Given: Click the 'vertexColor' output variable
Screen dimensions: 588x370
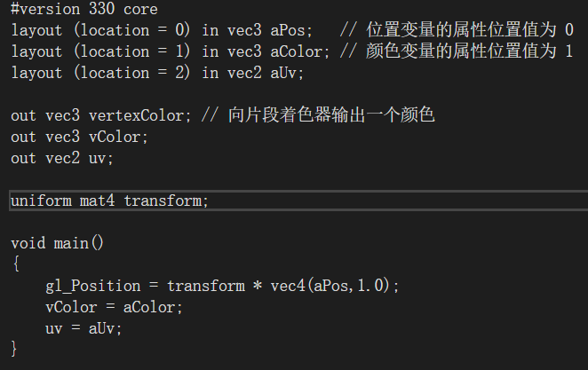Looking at the screenshot, I should [x=137, y=115].
